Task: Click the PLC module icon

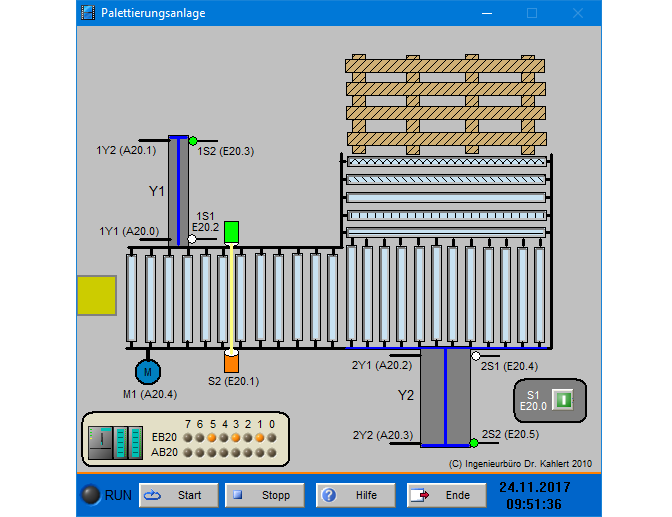Action: pyautogui.click(x=116, y=443)
